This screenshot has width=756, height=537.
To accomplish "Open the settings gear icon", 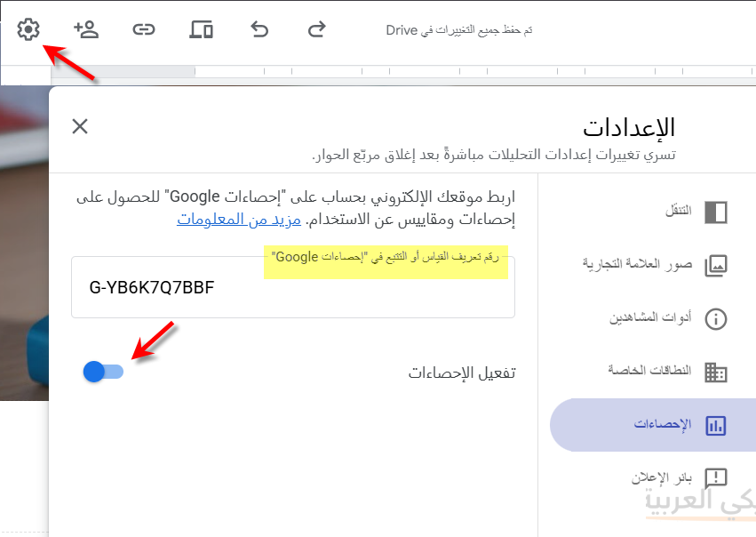I will pos(28,30).
